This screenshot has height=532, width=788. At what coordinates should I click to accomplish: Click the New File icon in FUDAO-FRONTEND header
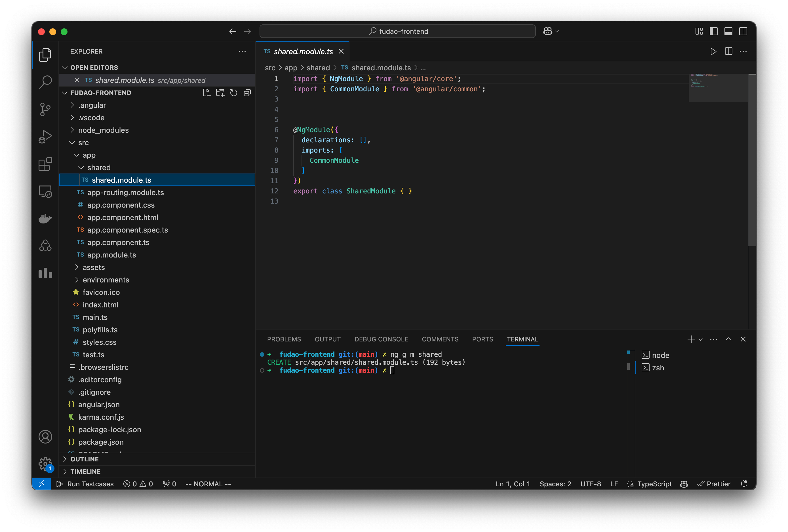pyautogui.click(x=207, y=93)
